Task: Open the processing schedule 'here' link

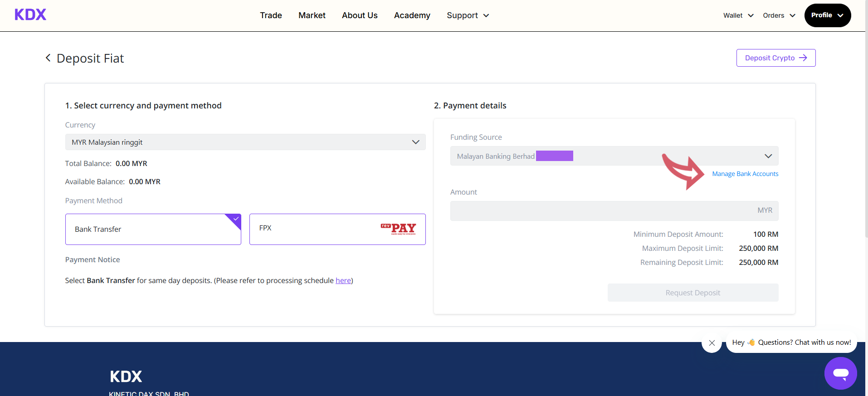Action: [x=343, y=280]
